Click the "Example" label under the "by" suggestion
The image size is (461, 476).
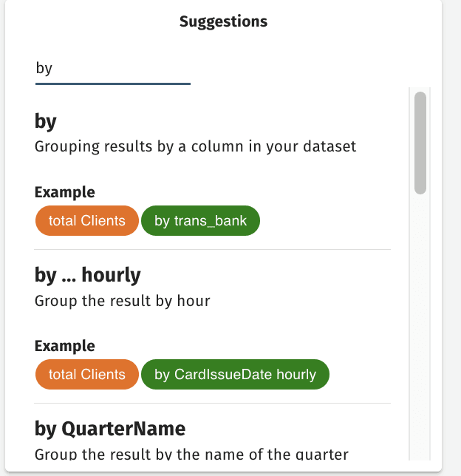click(x=65, y=192)
